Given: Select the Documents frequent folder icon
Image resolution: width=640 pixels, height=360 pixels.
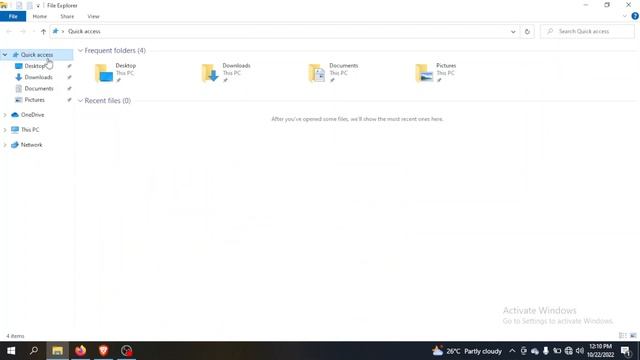Looking at the screenshot, I should 317,73.
